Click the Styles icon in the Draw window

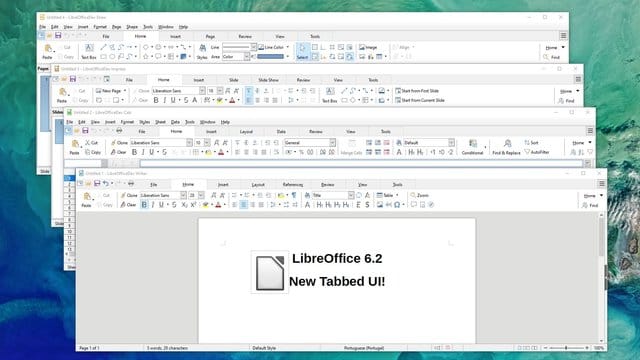coord(202,52)
